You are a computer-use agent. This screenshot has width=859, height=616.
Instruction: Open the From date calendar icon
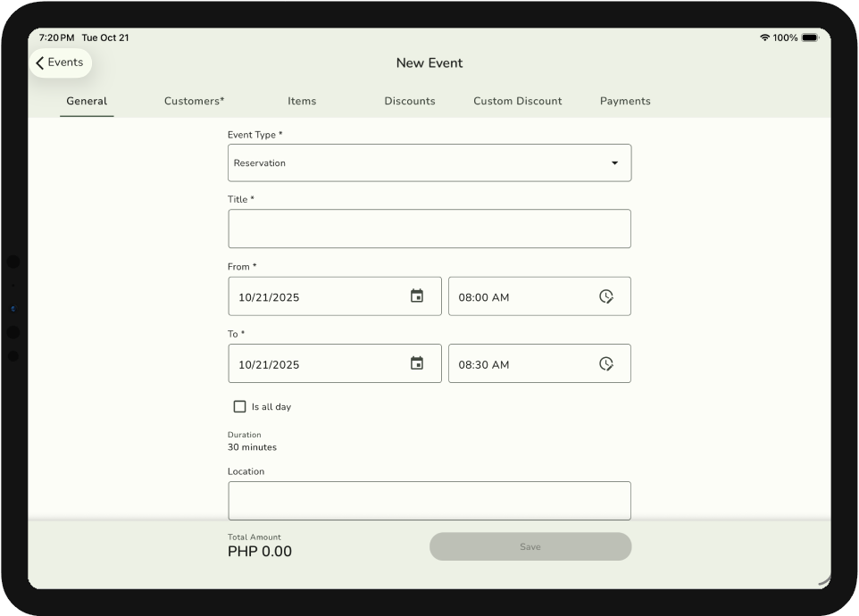(416, 296)
